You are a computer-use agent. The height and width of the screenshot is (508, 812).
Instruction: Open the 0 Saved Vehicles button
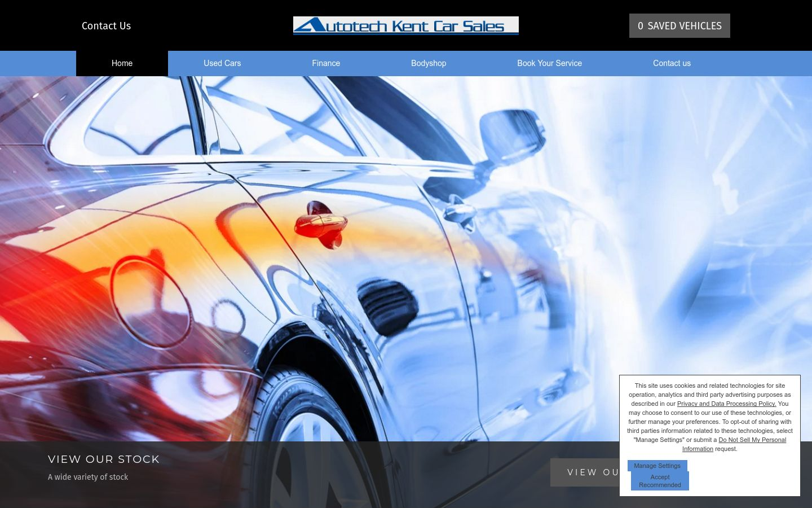click(x=679, y=26)
